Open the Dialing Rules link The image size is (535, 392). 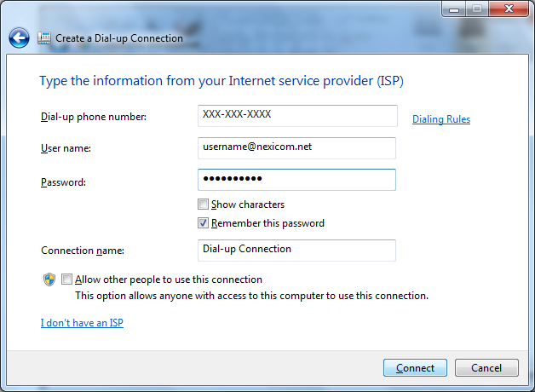[441, 119]
